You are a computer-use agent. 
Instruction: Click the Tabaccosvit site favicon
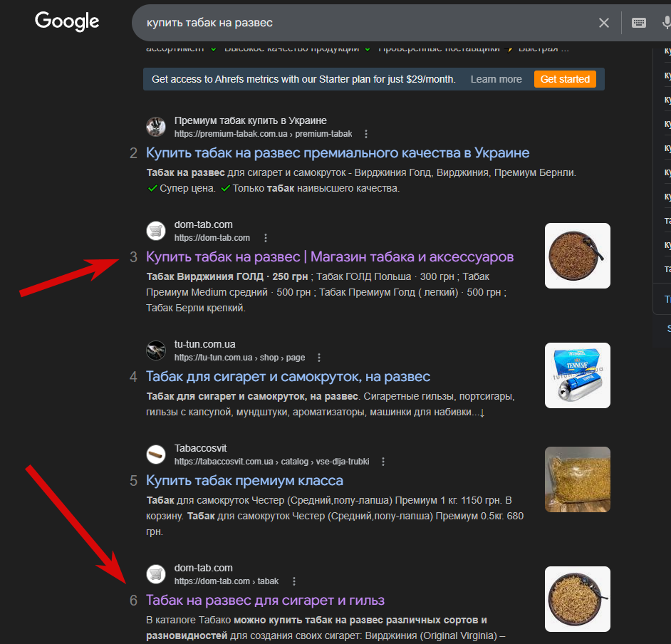pos(156,455)
